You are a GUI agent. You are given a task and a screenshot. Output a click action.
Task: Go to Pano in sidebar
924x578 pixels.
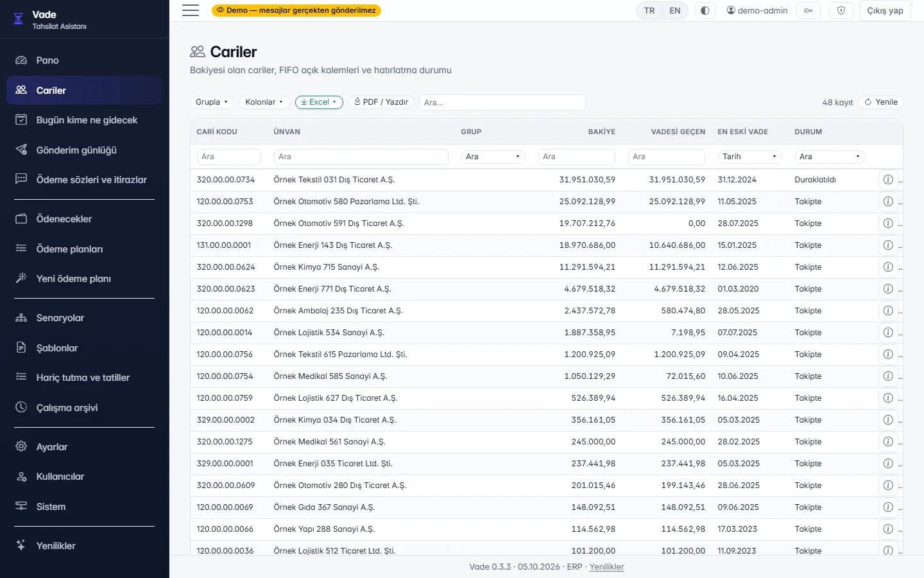coord(84,60)
